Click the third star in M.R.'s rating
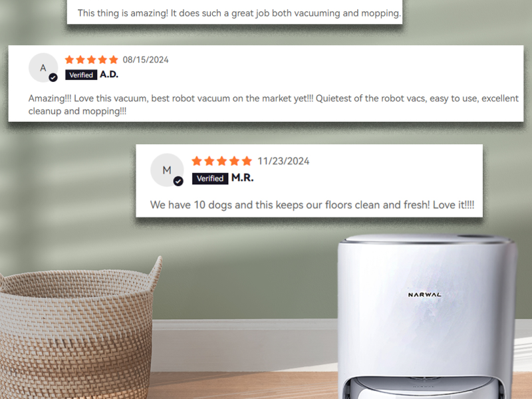 [x=222, y=161]
